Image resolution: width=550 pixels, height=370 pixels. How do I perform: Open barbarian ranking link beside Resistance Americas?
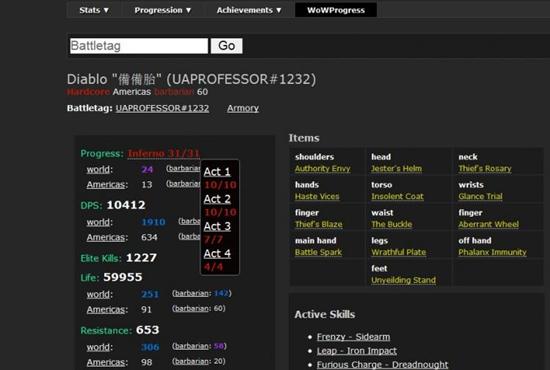(x=191, y=361)
